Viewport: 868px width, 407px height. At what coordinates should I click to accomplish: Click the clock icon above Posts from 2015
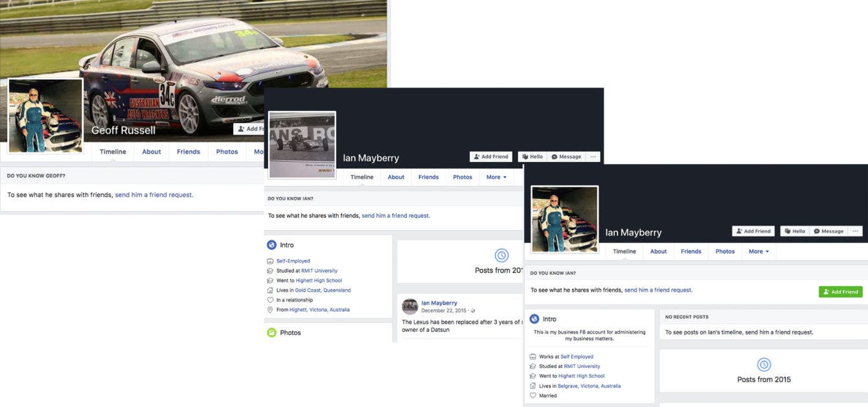point(764,364)
